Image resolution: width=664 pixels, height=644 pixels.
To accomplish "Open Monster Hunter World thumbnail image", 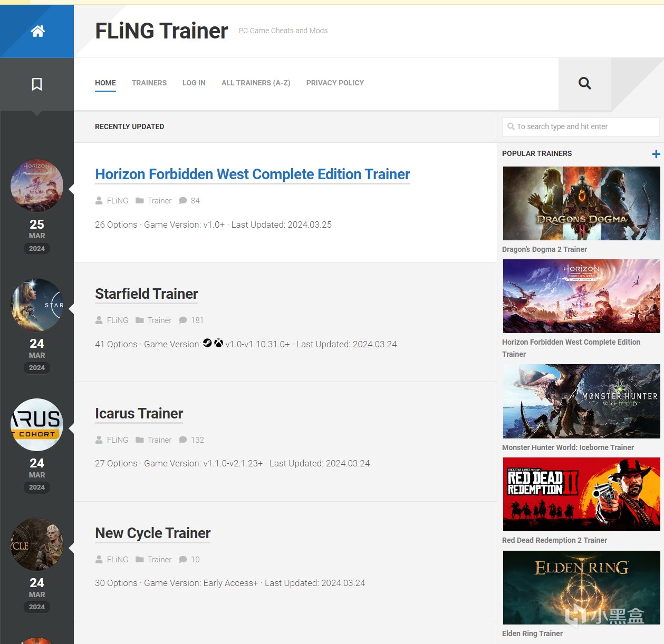I will [x=581, y=401].
